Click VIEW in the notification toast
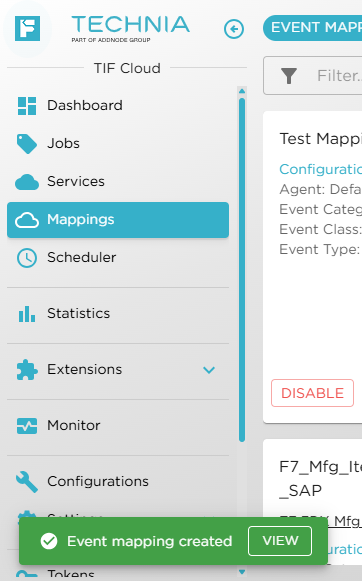The width and height of the screenshot is (362, 581). [280, 541]
